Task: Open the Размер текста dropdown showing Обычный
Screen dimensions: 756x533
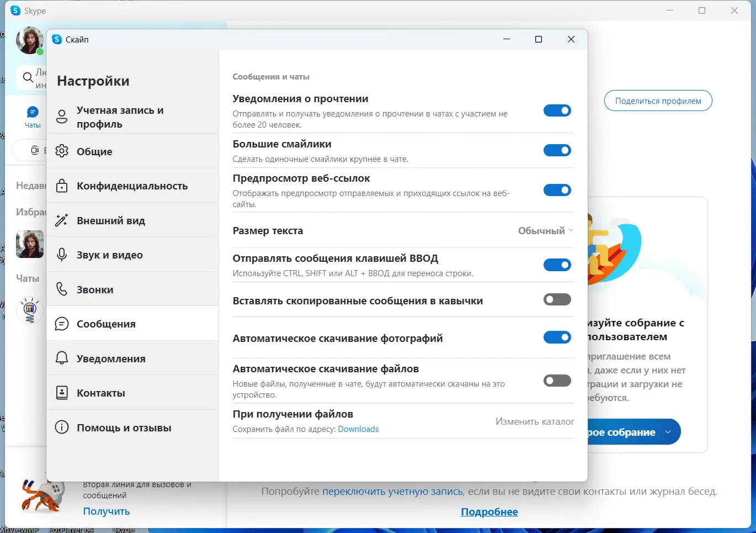Action: pos(545,230)
